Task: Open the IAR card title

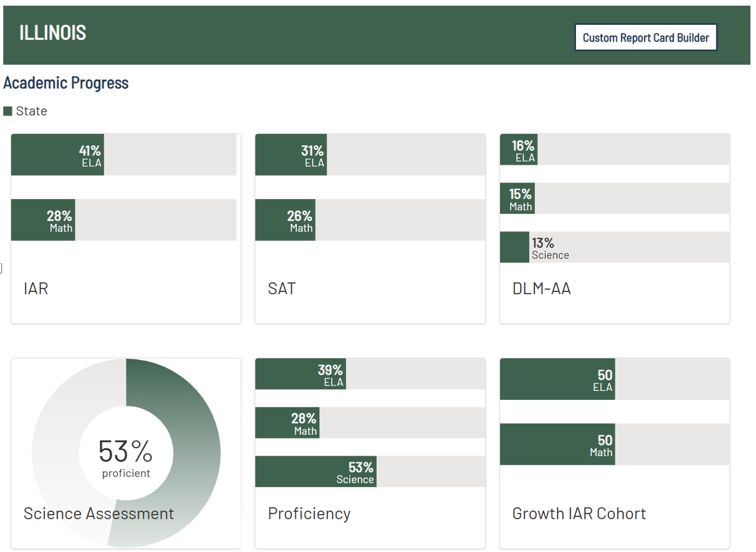Action: tap(36, 289)
